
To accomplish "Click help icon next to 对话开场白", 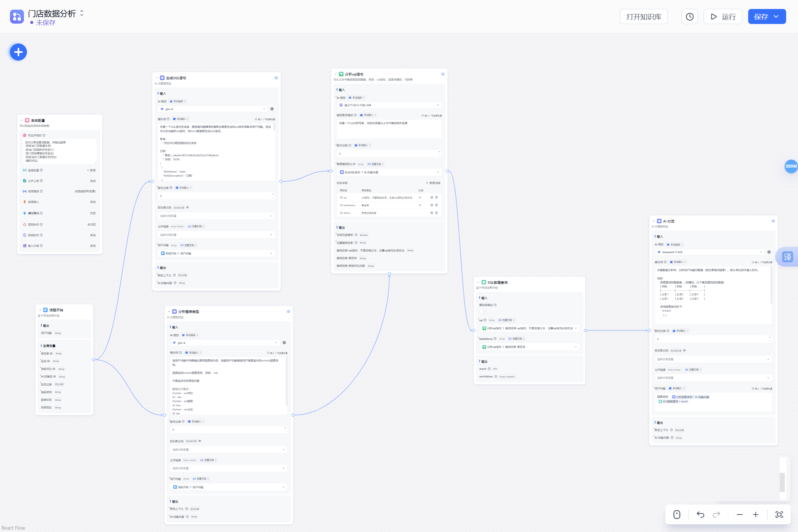I will pyautogui.click(x=44, y=135).
